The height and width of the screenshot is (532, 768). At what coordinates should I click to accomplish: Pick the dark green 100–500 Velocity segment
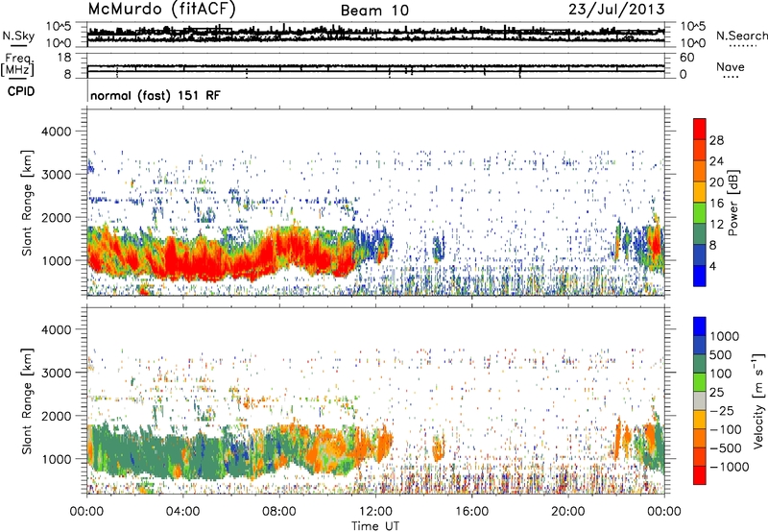[700, 364]
